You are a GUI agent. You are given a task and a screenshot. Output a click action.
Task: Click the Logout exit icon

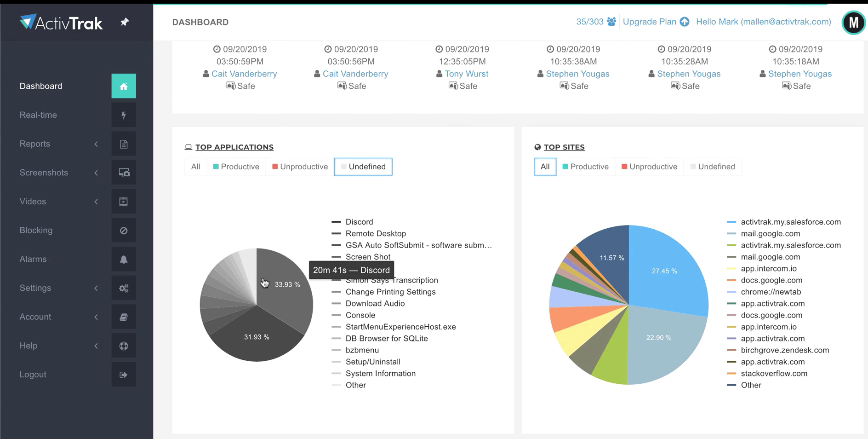(x=124, y=375)
